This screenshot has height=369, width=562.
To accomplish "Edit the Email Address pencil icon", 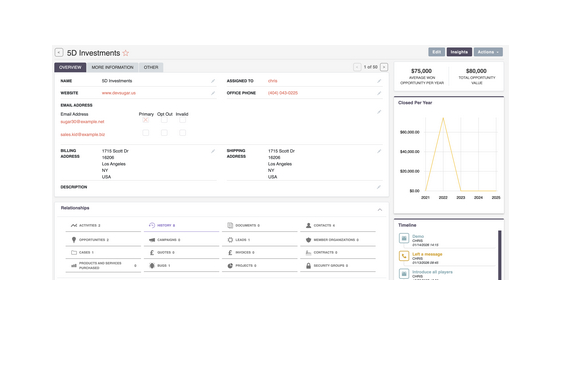I will point(379,112).
